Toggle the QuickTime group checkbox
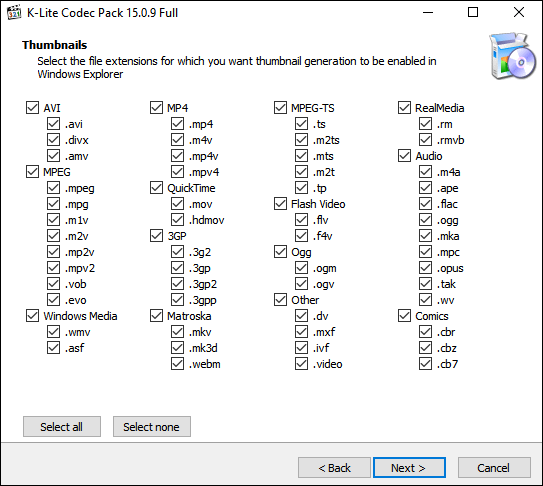This screenshot has height=486, width=543. click(157, 188)
